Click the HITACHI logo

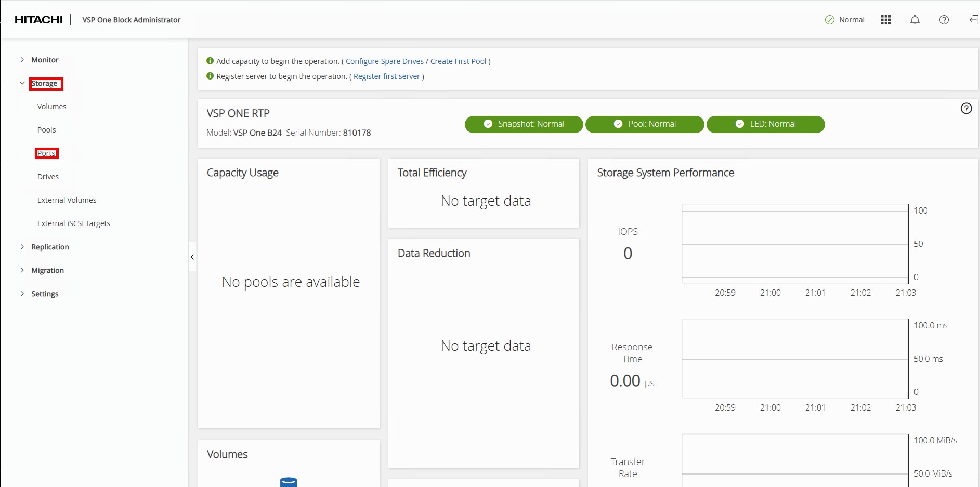click(x=38, y=20)
